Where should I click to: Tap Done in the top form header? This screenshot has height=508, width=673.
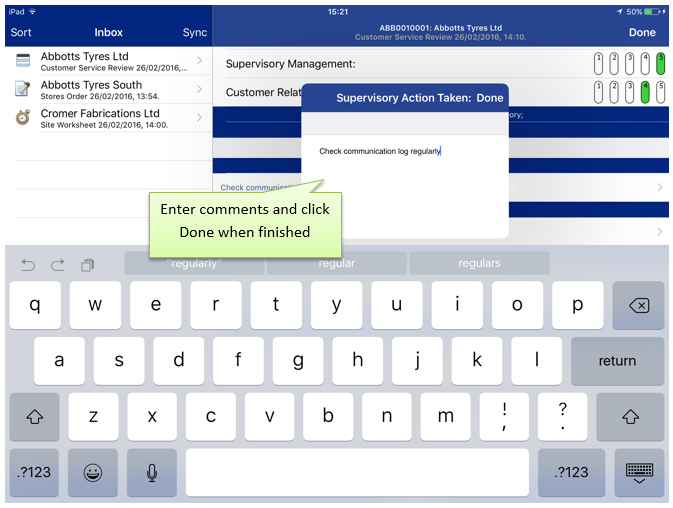coord(642,33)
